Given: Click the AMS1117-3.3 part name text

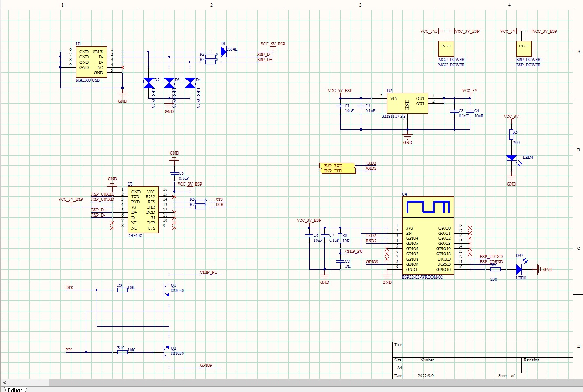Looking at the screenshot, I should click(x=394, y=117).
